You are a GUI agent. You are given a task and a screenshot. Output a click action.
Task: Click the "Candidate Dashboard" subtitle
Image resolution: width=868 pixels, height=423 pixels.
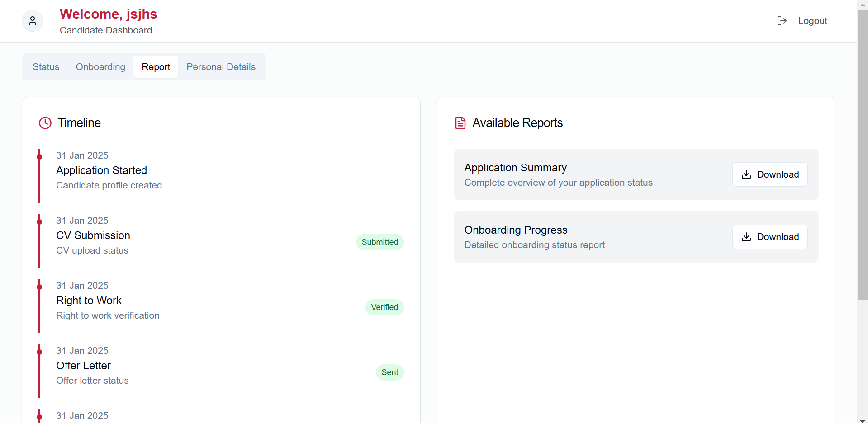point(106,30)
